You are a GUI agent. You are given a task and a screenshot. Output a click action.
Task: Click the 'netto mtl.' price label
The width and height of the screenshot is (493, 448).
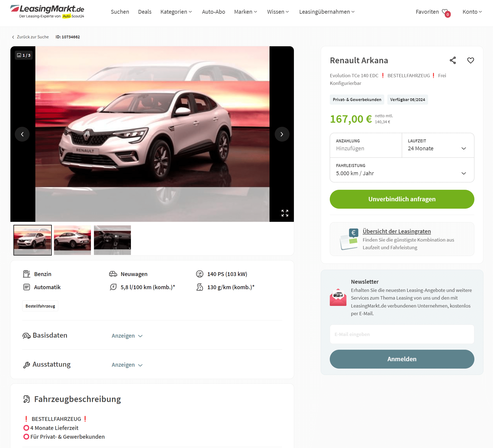point(384,116)
